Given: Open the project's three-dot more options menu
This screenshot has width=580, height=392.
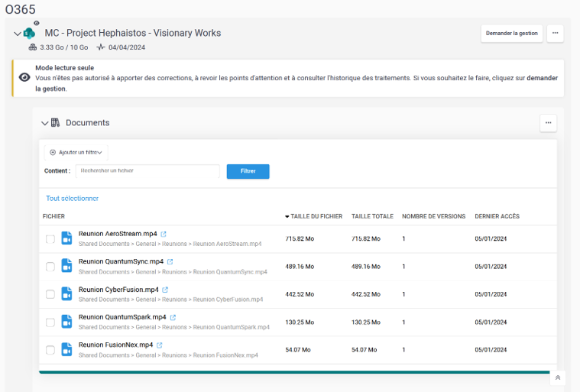Looking at the screenshot, I should click(x=556, y=33).
